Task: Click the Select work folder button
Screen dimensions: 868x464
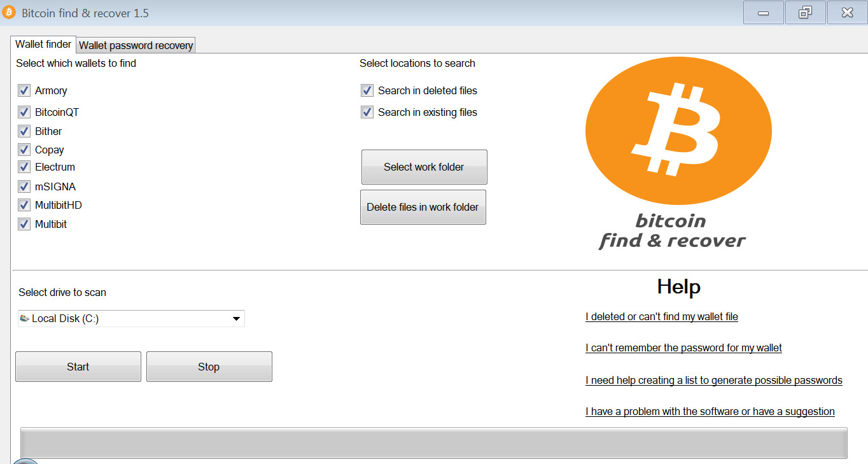Action: (424, 167)
